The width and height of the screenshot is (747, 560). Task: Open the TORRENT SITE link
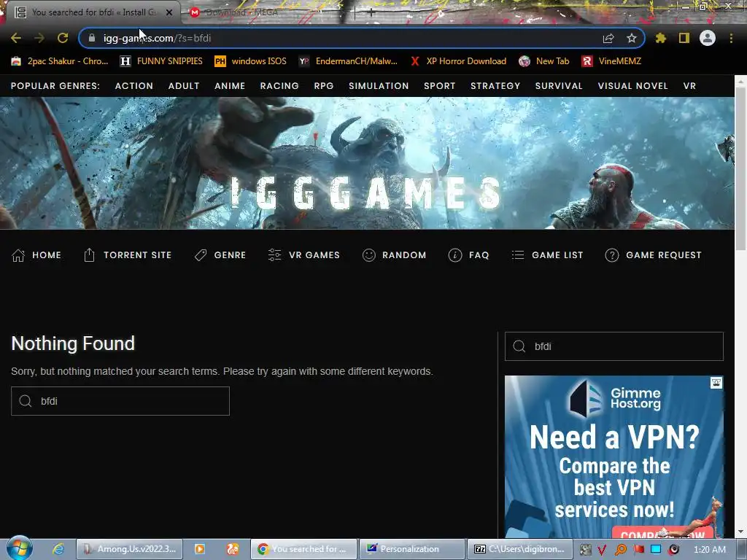[x=138, y=255]
